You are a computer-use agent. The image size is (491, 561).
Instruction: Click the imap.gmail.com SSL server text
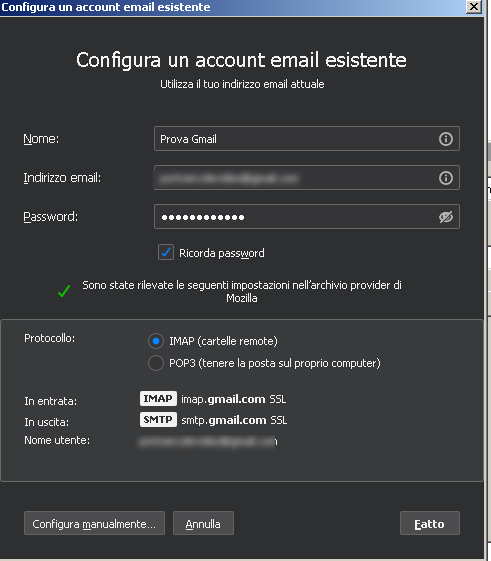tap(234, 399)
